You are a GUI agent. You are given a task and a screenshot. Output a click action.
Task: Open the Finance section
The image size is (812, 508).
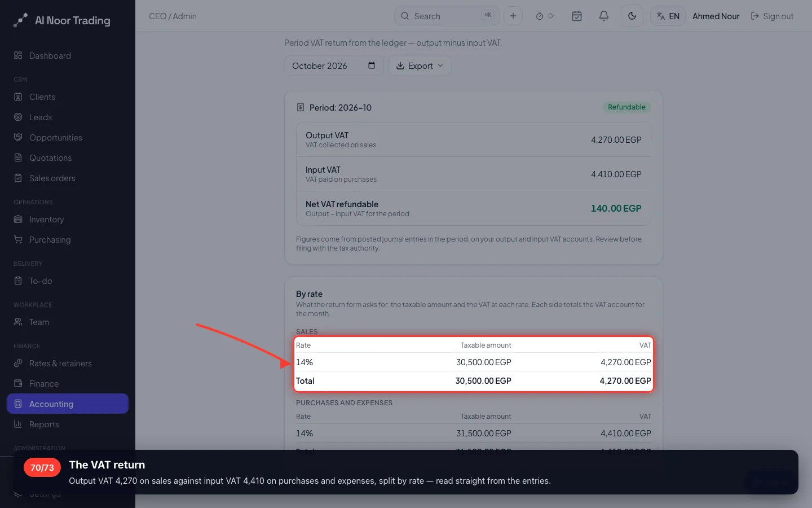click(x=68, y=384)
